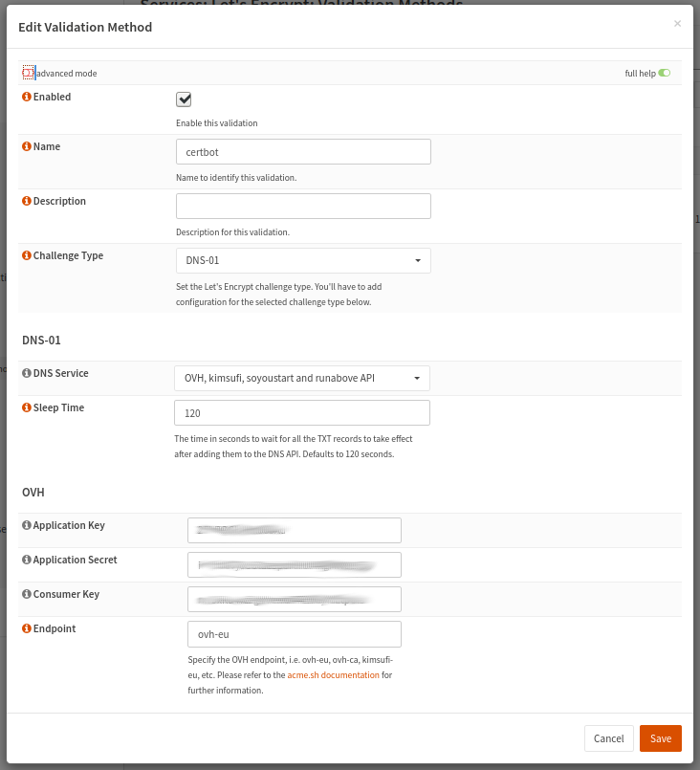Click the help icon beside Challenge Type
This screenshot has width=700, height=770.
coord(27,256)
